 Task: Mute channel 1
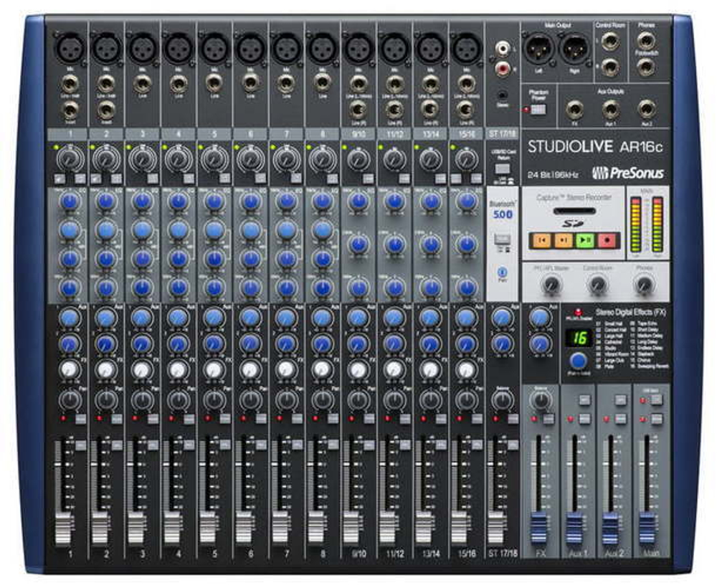pos(80,419)
